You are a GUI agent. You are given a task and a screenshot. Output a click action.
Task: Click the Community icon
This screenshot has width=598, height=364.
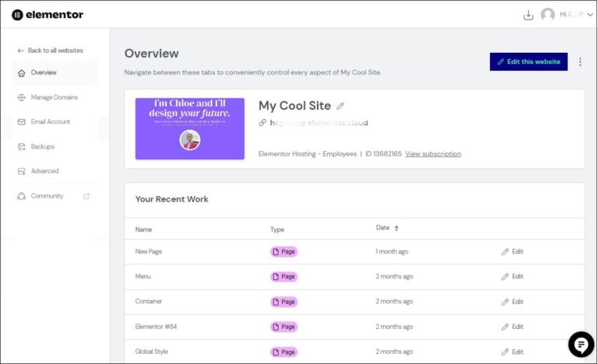pos(21,196)
